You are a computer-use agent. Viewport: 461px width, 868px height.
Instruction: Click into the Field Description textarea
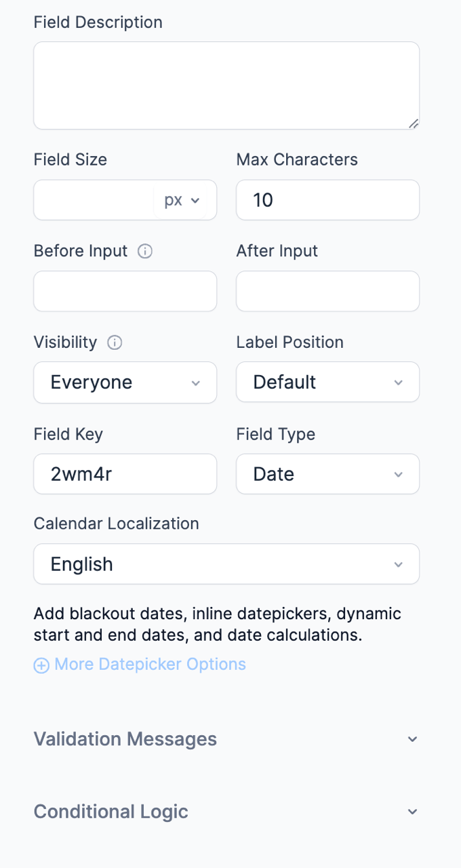tap(226, 85)
